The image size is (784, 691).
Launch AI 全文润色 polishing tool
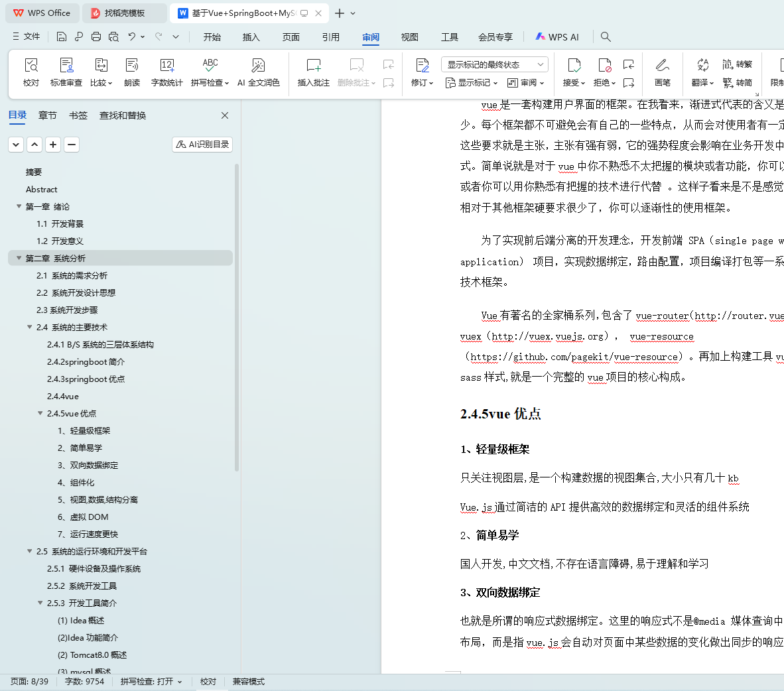(258, 72)
